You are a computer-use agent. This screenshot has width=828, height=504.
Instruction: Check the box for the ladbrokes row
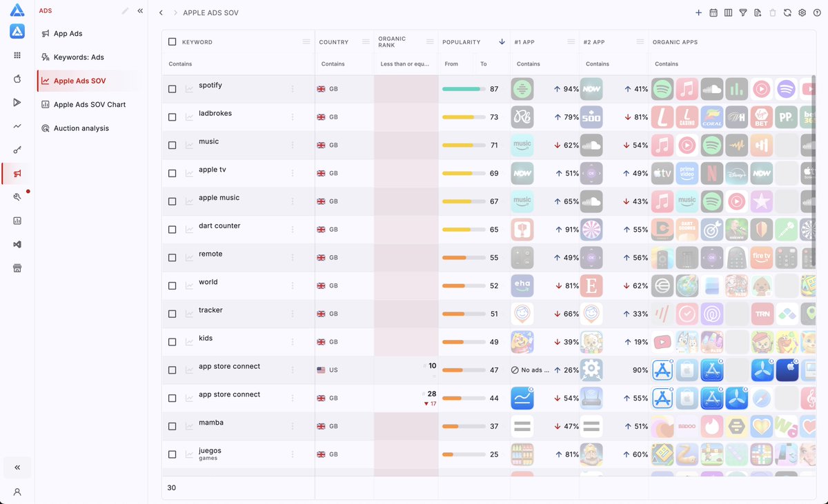click(x=172, y=117)
